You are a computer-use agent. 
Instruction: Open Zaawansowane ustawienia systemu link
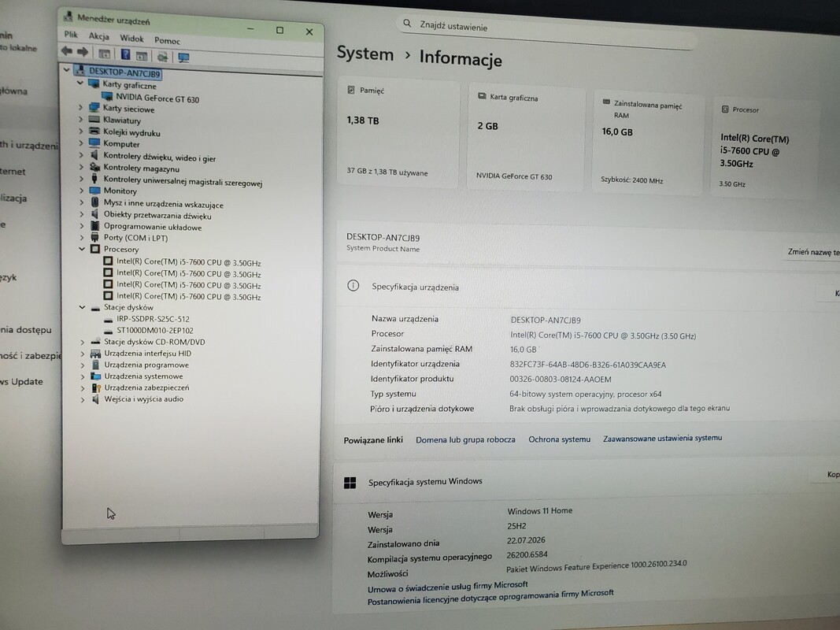662,438
